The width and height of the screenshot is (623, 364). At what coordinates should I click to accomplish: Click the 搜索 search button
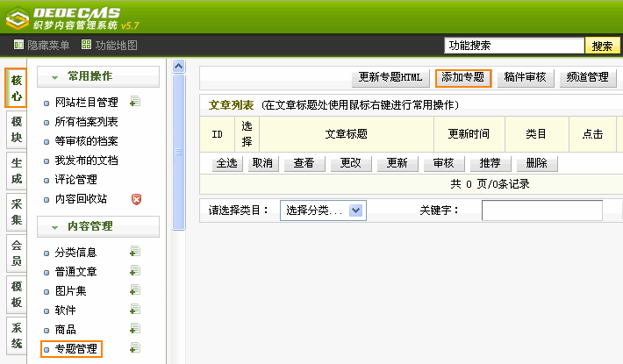602,46
